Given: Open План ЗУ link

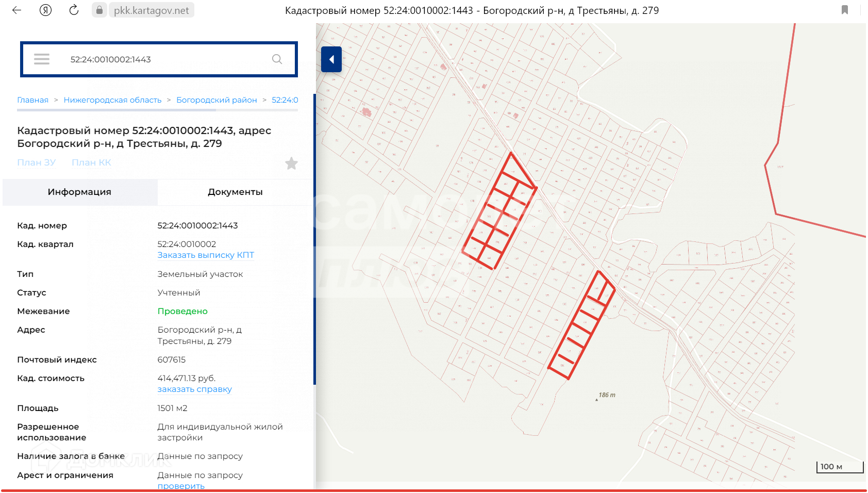Looking at the screenshot, I should pos(37,162).
